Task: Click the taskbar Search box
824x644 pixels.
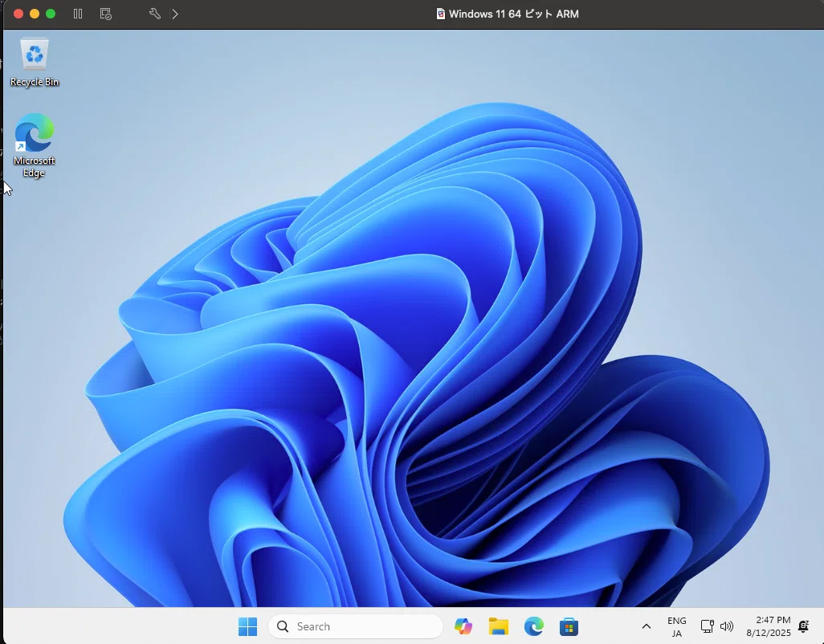Action: 356,626
